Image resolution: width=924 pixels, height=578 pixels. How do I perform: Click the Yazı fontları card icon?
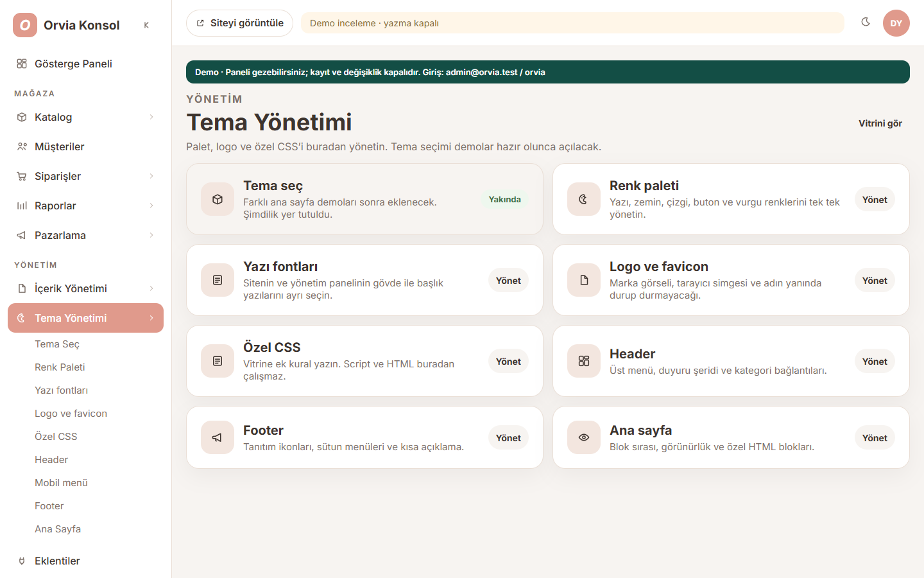(x=218, y=280)
